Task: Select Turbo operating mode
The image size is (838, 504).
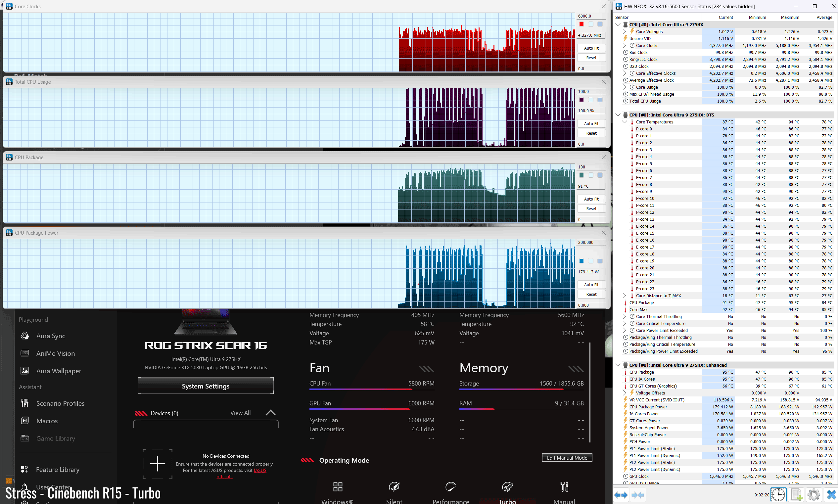Action: pyautogui.click(x=507, y=492)
